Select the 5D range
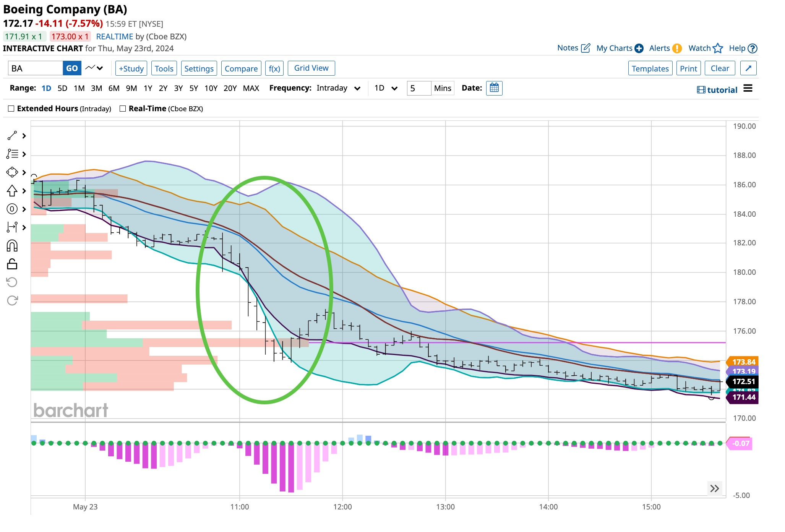The width and height of the screenshot is (785, 532). click(x=62, y=88)
